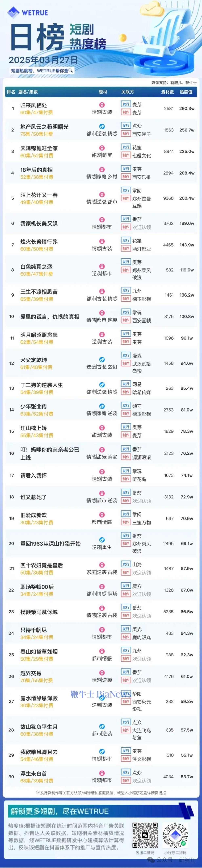Click the 素材数 column header

(x=167, y=92)
